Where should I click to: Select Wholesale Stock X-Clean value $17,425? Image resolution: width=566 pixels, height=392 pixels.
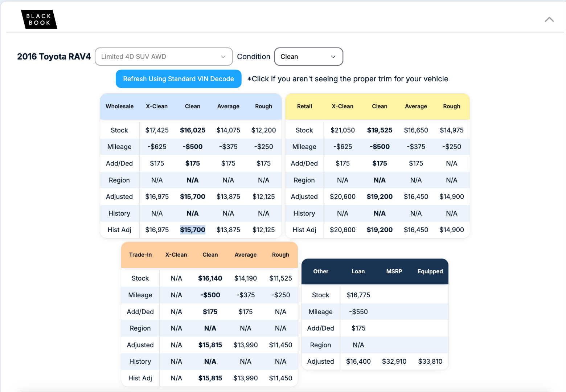[157, 130]
